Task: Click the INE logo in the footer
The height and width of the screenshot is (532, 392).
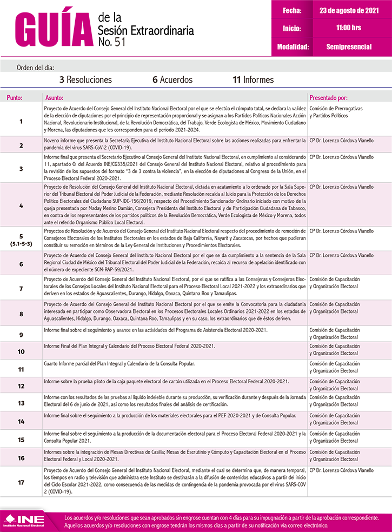Action: pos(23,521)
